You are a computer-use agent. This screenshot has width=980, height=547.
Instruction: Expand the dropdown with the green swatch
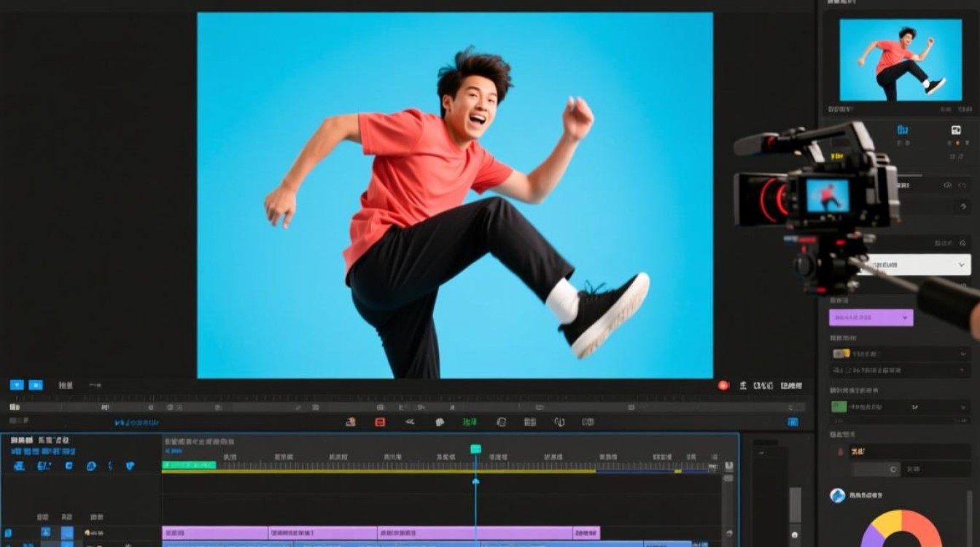point(899,407)
